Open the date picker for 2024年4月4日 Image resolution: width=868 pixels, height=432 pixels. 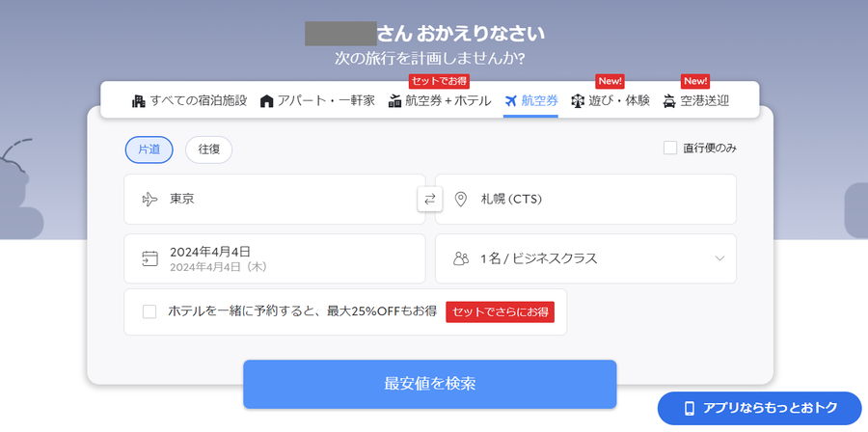click(x=275, y=258)
